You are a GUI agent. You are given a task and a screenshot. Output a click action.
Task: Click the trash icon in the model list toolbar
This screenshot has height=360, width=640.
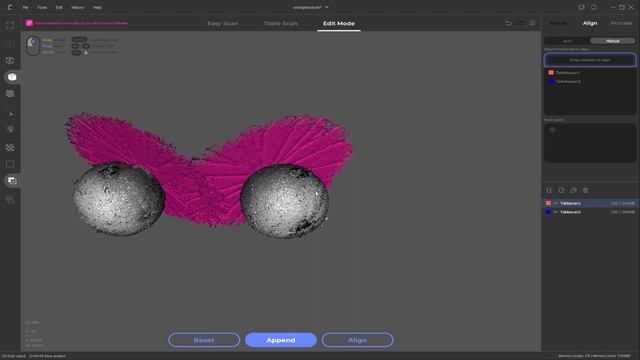585,190
